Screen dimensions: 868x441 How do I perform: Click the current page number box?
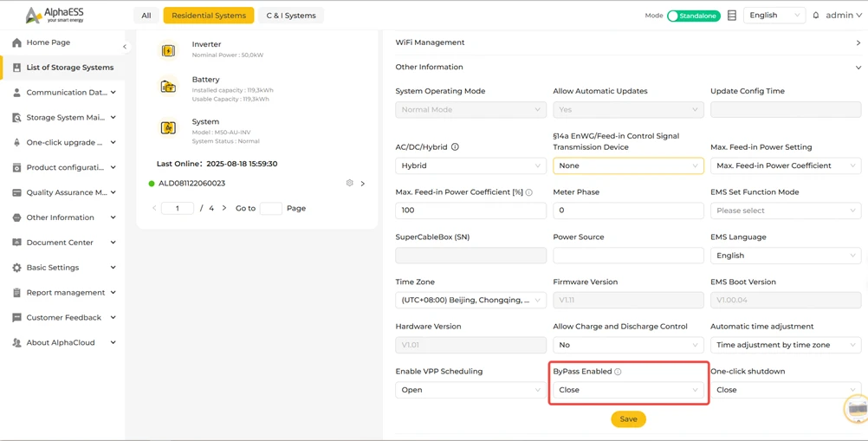click(x=177, y=208)
